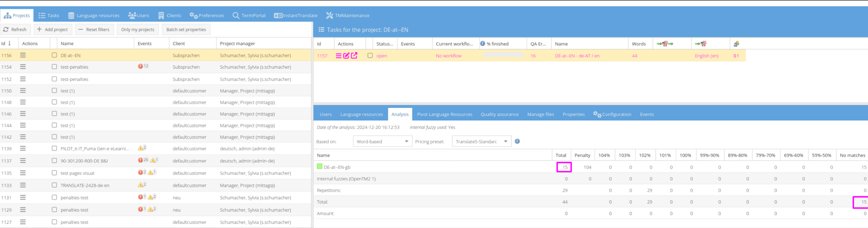Viewport: 868px width, 228px height.
Task: Click the error badge on 90-301200-R00-DE B&I
Action: point(140,160)
